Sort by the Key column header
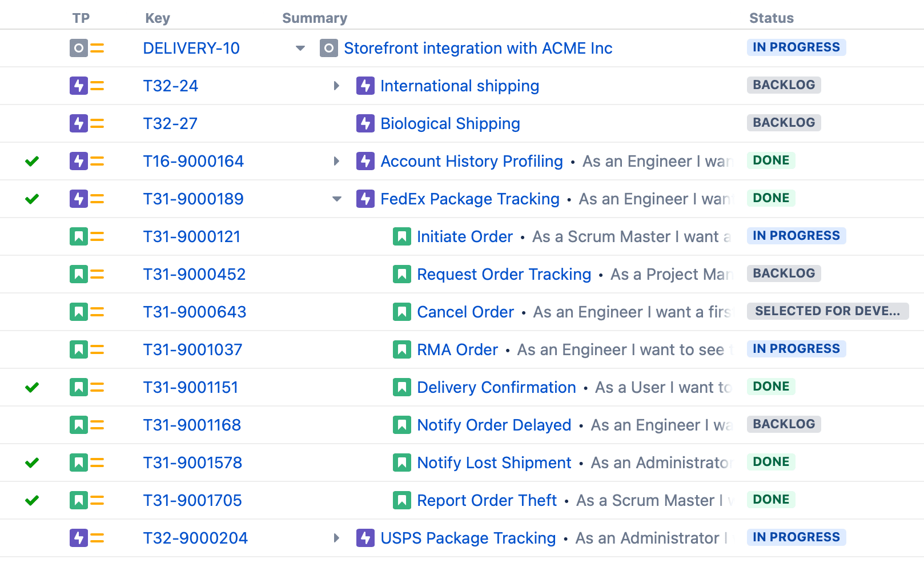The width and height of the screenshot is (924, 563). pos(158,18)
